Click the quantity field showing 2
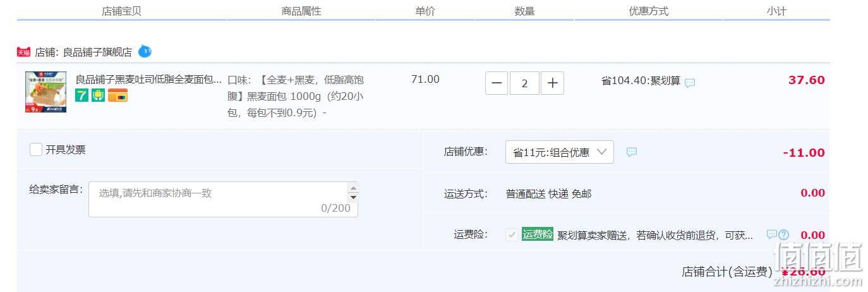Image resolution: width=868 pixels, height=292 pixels. click(x=524, y=83)
